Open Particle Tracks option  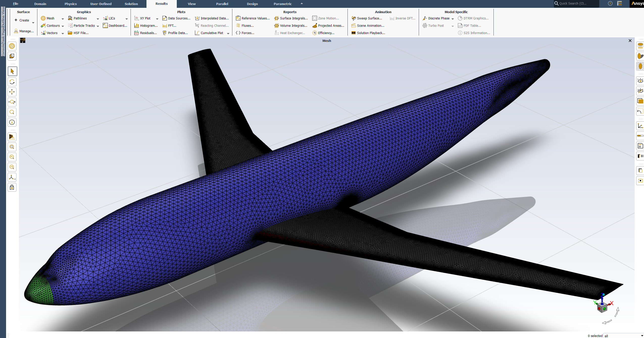pyautogui.click(x=81, y=25)
